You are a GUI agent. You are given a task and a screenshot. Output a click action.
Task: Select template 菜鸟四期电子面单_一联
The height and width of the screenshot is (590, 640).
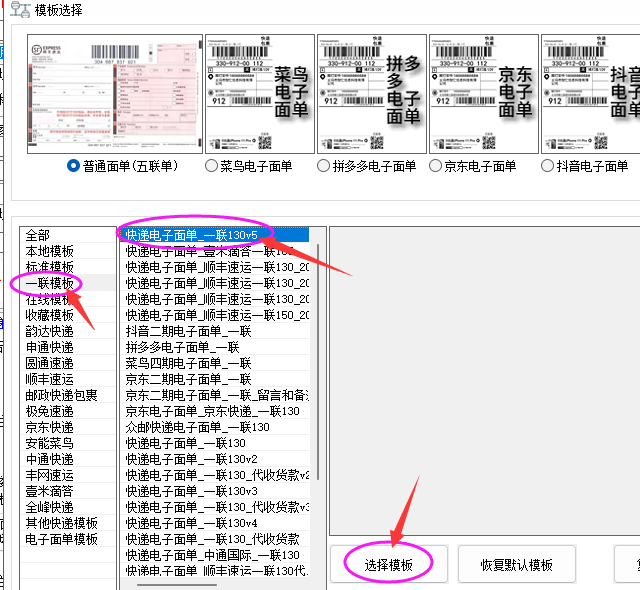(x=215, y=363)
